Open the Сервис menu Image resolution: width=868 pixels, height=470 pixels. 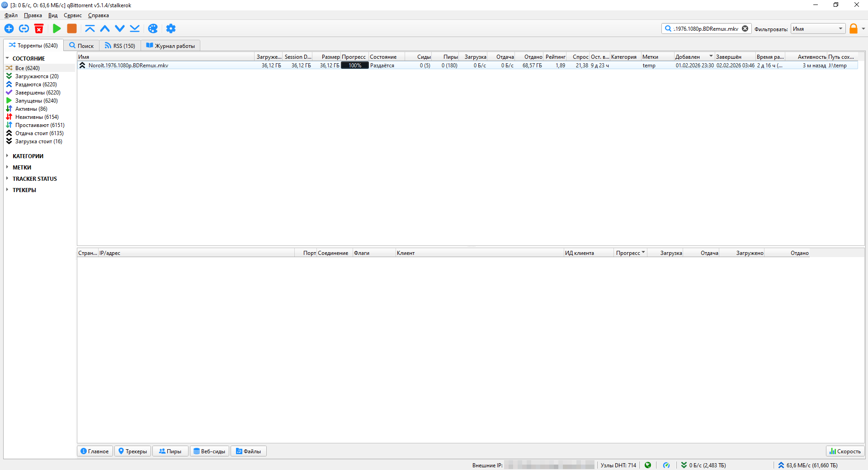72,15
